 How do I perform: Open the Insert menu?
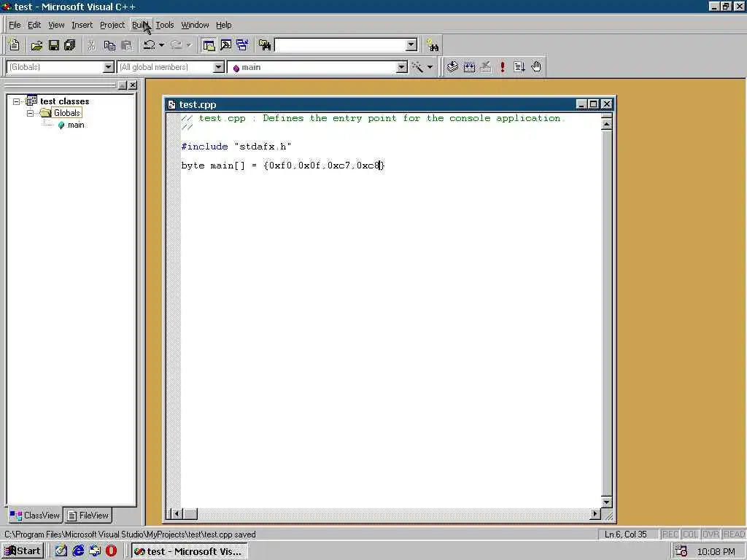tap(82, 26)
